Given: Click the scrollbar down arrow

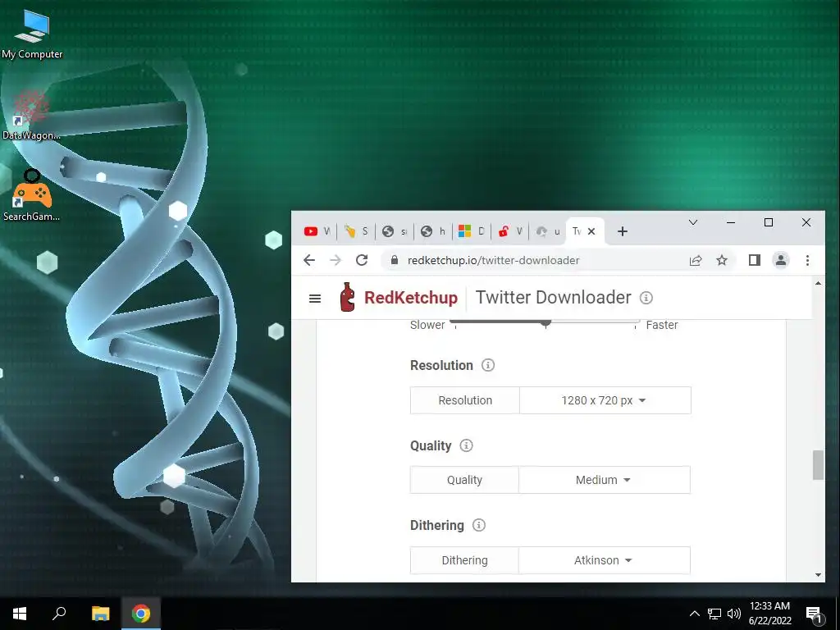Looking at the screenshot, I should 818,575.
